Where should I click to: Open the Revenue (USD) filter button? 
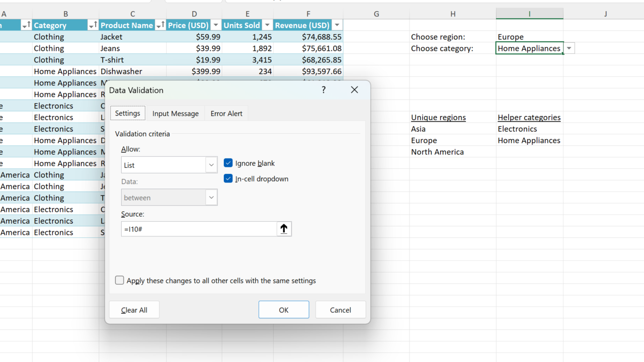337,25
